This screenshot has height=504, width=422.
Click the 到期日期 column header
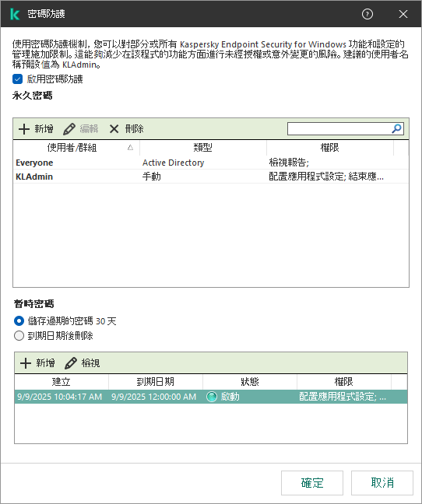[x=156, y=382]
